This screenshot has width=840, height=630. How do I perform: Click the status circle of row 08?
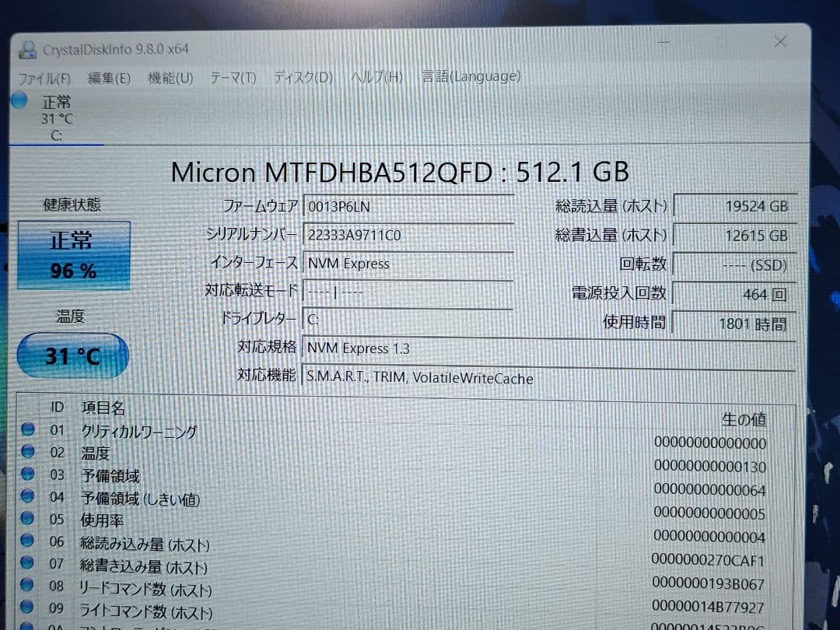coord(26,584)
